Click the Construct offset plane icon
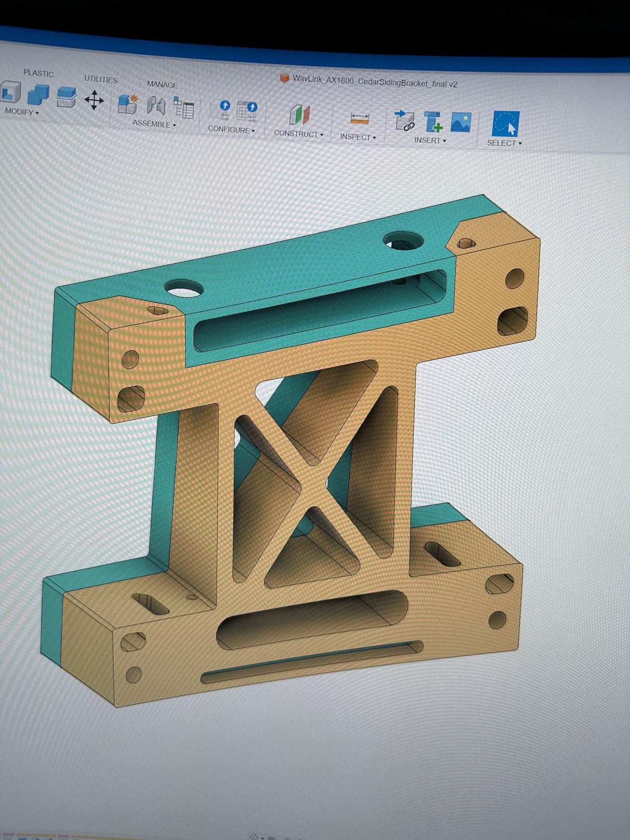630x840 pixels. click(x=299, y=115)
